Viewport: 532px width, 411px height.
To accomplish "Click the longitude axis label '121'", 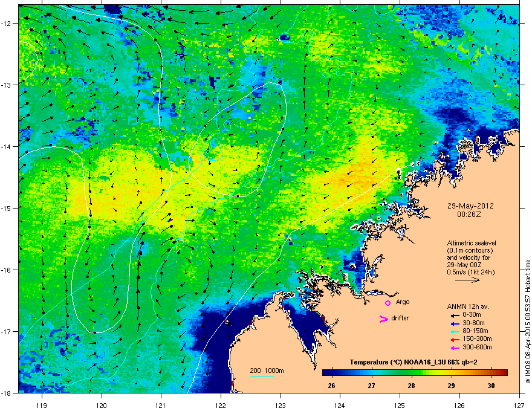I will [x=161, y=405].
